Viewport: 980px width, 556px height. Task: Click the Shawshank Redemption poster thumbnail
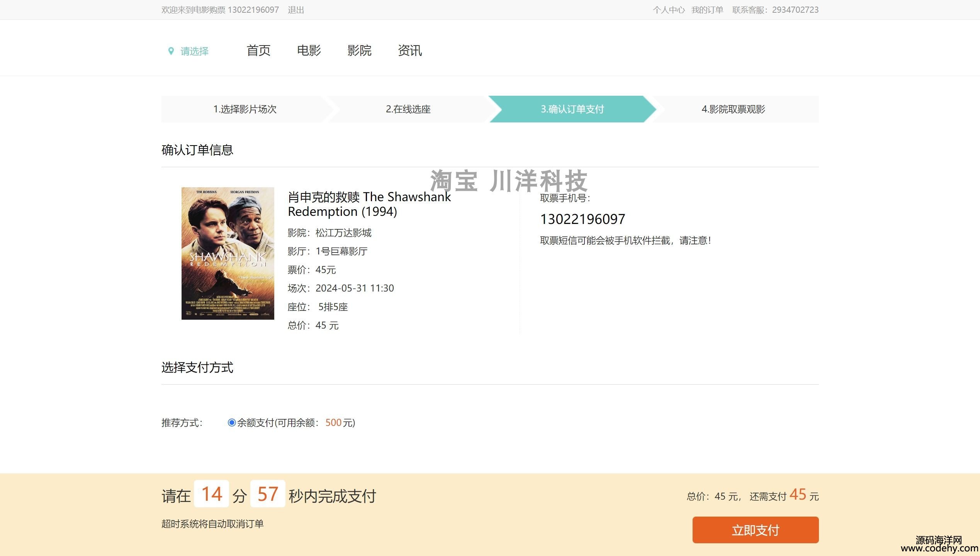click(228, 253)
